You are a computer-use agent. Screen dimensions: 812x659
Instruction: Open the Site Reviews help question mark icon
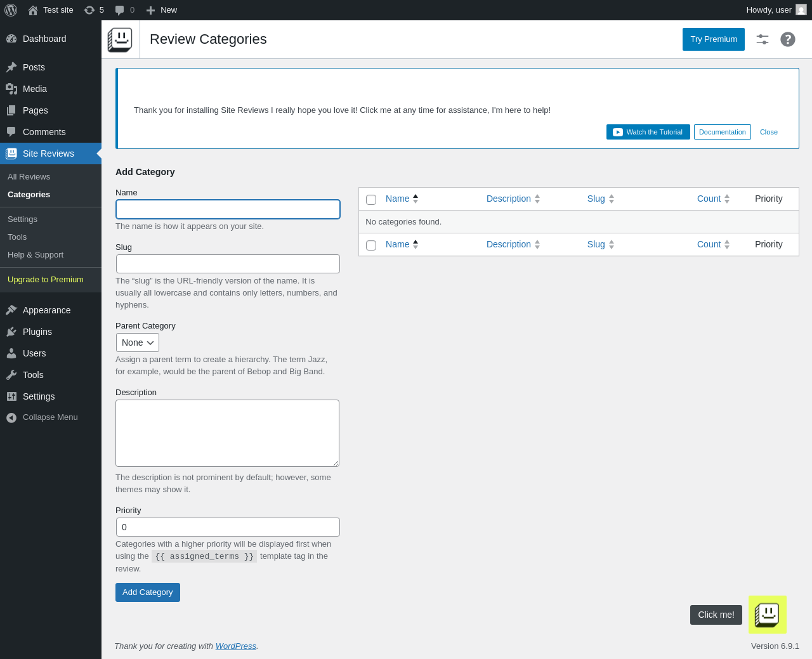point(787,39)
